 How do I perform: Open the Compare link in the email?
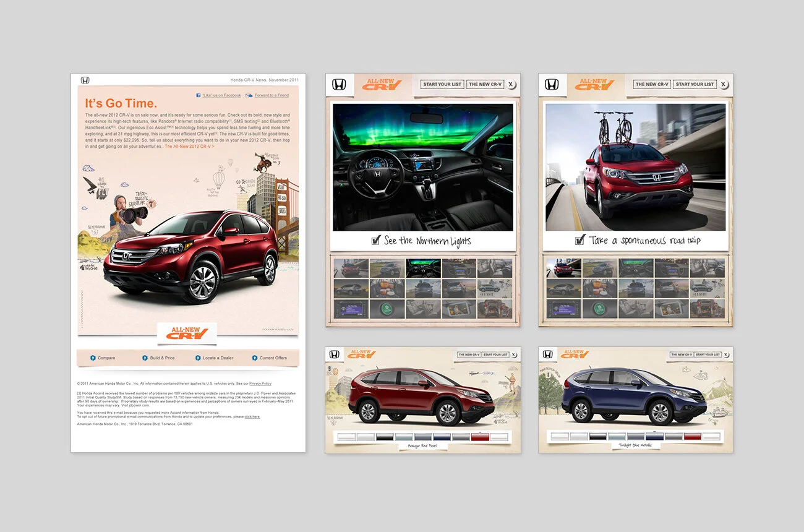click(x=106, y=358)
